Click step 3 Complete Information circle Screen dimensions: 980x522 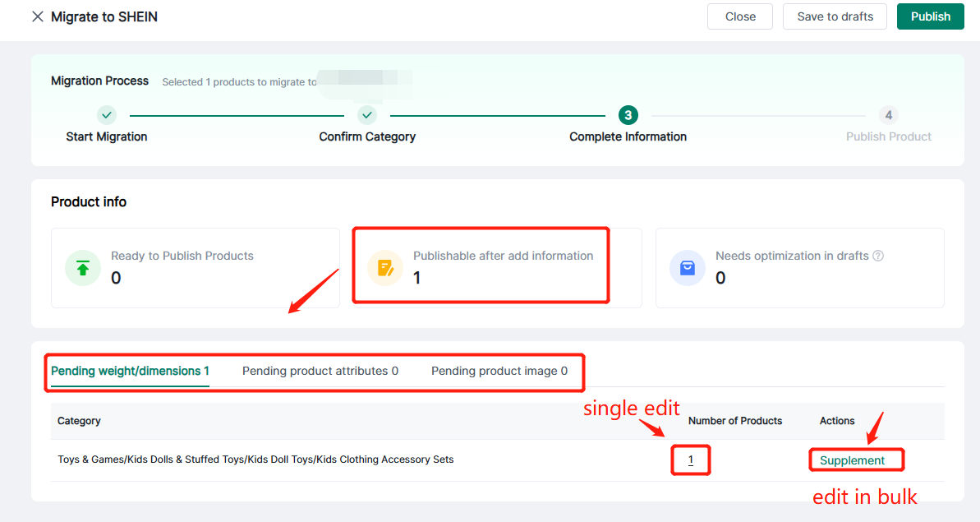pos(628,115)
